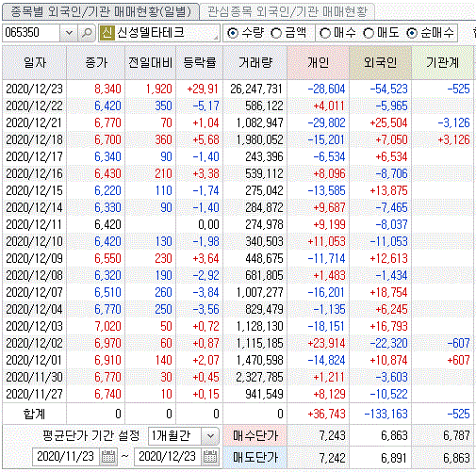
Task: Click the 종가 column header
Action: pyautogui.click(x=96, y=62)
